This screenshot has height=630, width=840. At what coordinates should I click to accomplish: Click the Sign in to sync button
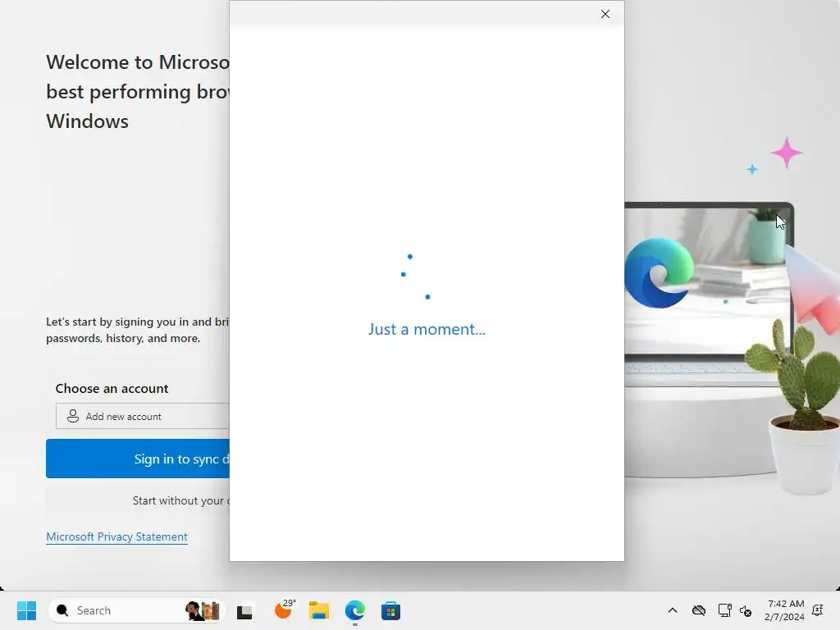[x=138, y=459]
